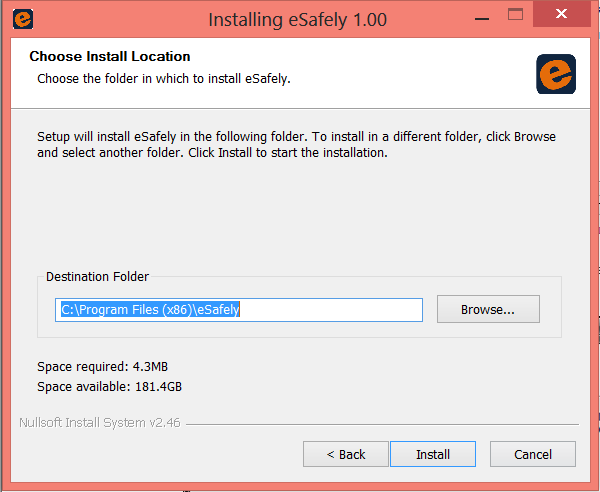This screenshot has width=600, height=492.
Task: Close the installer window
Action: tap(561, 14)
